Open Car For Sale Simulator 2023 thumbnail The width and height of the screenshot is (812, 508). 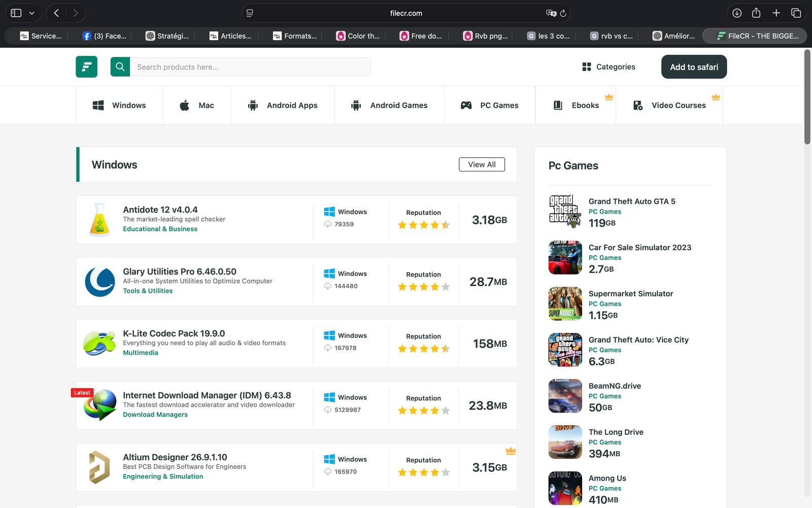coord(565,258)
